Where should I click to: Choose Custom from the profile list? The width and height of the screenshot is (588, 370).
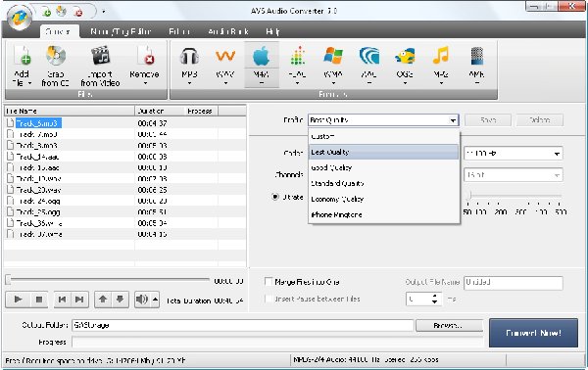pyautogui.click(x=383, y=136)
